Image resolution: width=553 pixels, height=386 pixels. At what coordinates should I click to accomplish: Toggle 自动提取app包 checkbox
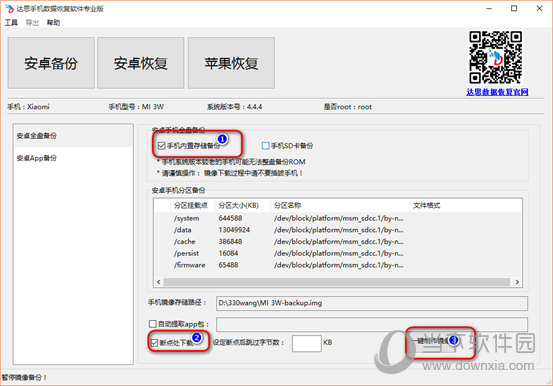coord(153,324)
